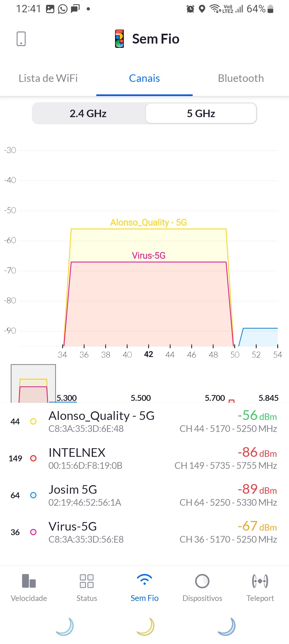Screen dimensions: 289x644
Task: Tap channel 42 on the chart axis
Action: 149,354
